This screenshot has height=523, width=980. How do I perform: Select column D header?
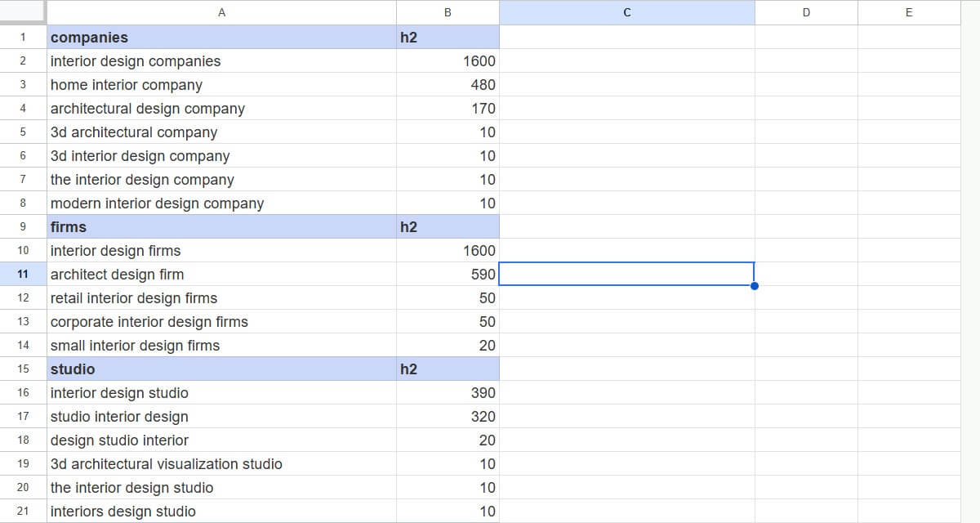(x=806, y=12)
